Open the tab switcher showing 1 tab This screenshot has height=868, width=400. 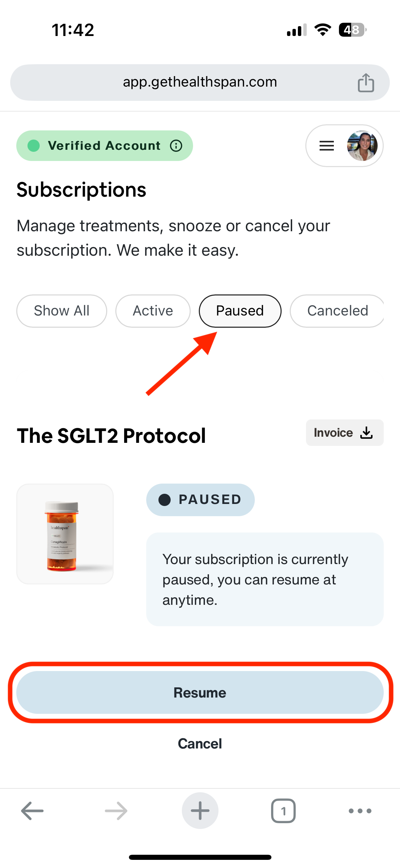[x=283, y=811]
